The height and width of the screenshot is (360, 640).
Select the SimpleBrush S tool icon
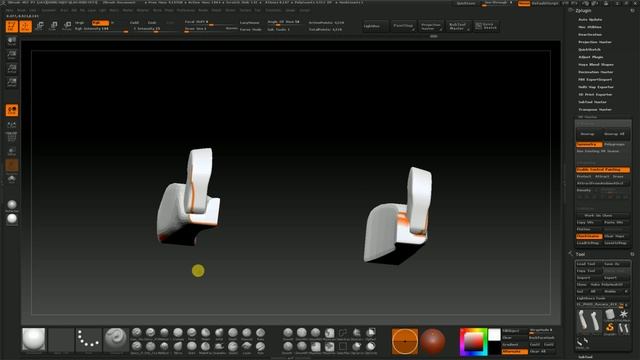tap(610, 328)
